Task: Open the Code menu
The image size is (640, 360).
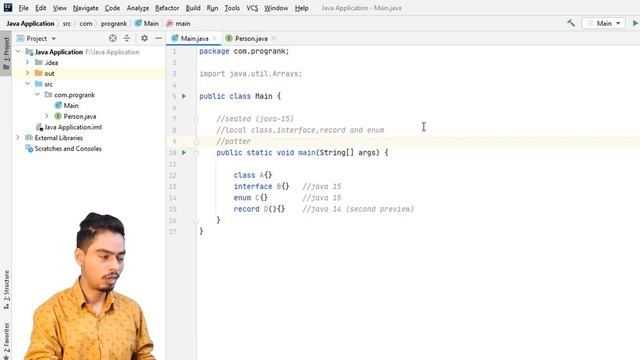Action: pyautogui.click(x=112, y=8)
